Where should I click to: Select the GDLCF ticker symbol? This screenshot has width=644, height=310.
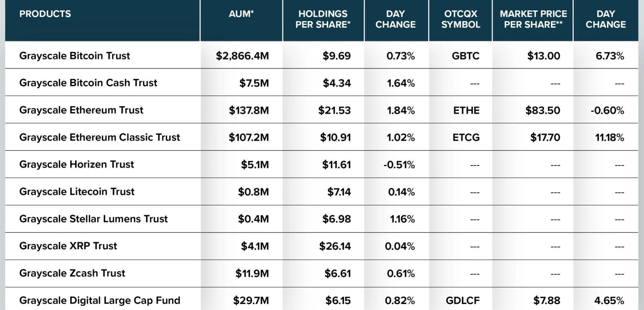(x=463, y=300)
